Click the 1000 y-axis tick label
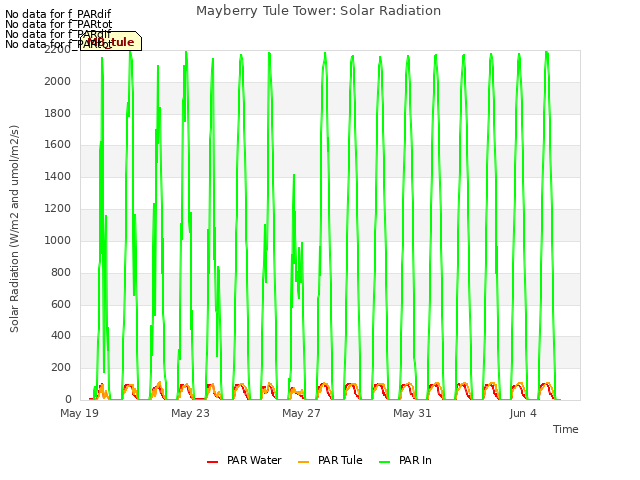Screen dimensions: 640x480 click(x=58, y=240)
